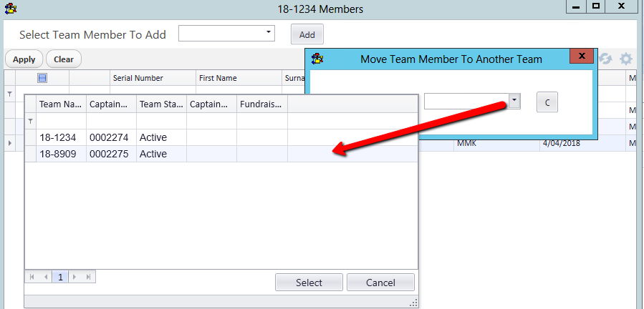
Task: Go to next page in the pager
Action: (75, 276)
